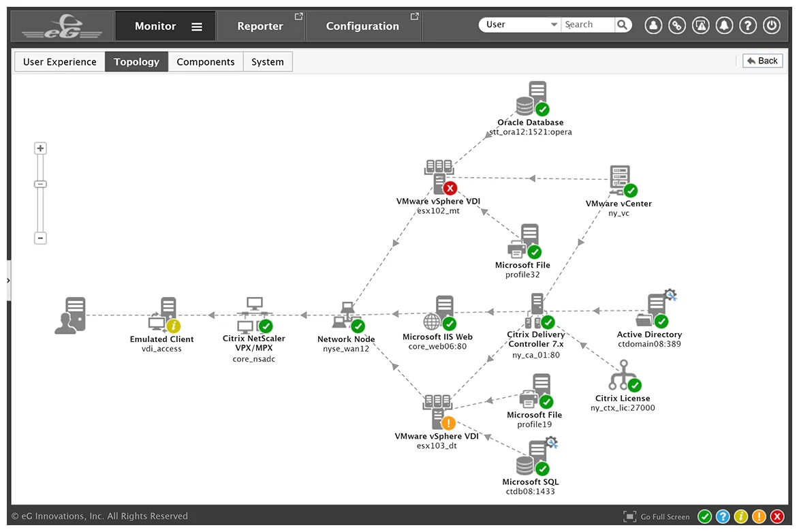Select the Microsoft IIS Web node icon
Screen dimensions: 799x532
(440, 313)
